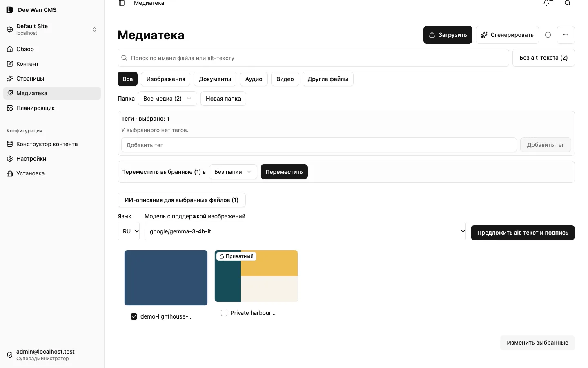Open the Private harbour thumbnail
The width and height of the screenshot is (588, 368).
(256, 276)
